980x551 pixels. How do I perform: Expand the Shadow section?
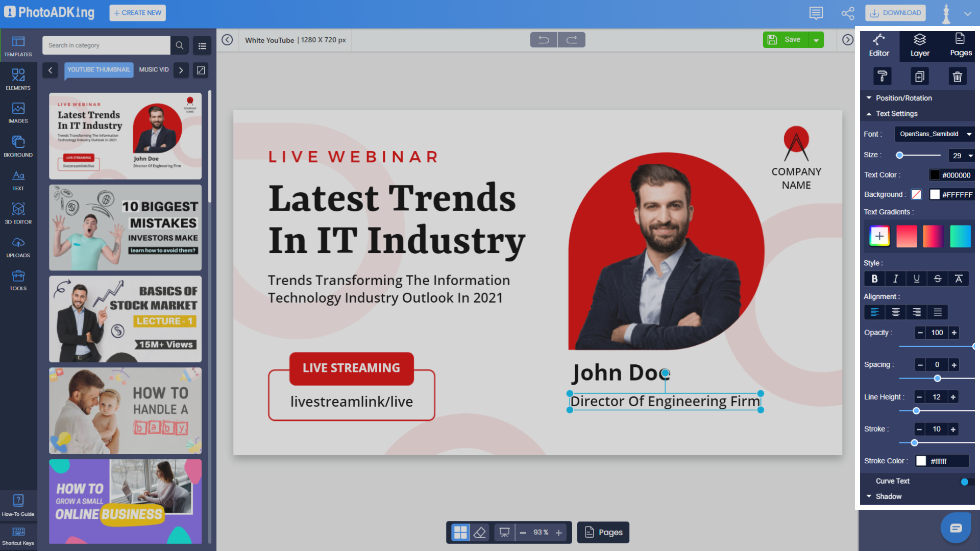[x=888, y=496]
